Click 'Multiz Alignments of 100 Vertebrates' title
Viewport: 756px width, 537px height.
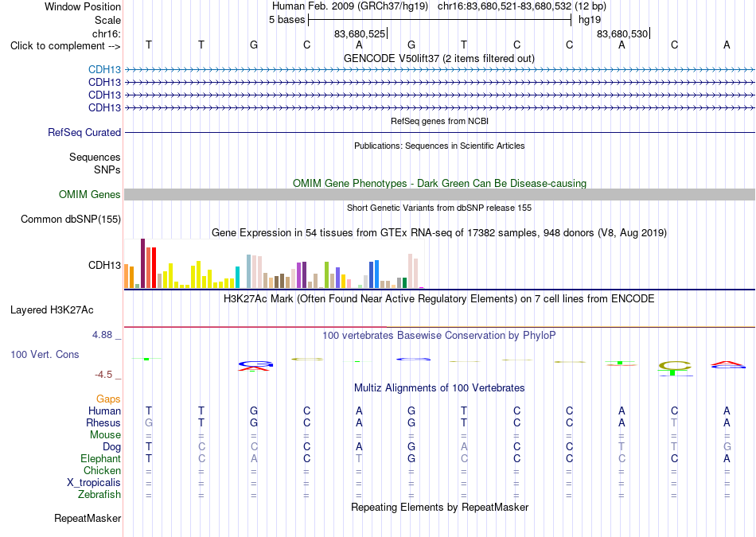439,388
